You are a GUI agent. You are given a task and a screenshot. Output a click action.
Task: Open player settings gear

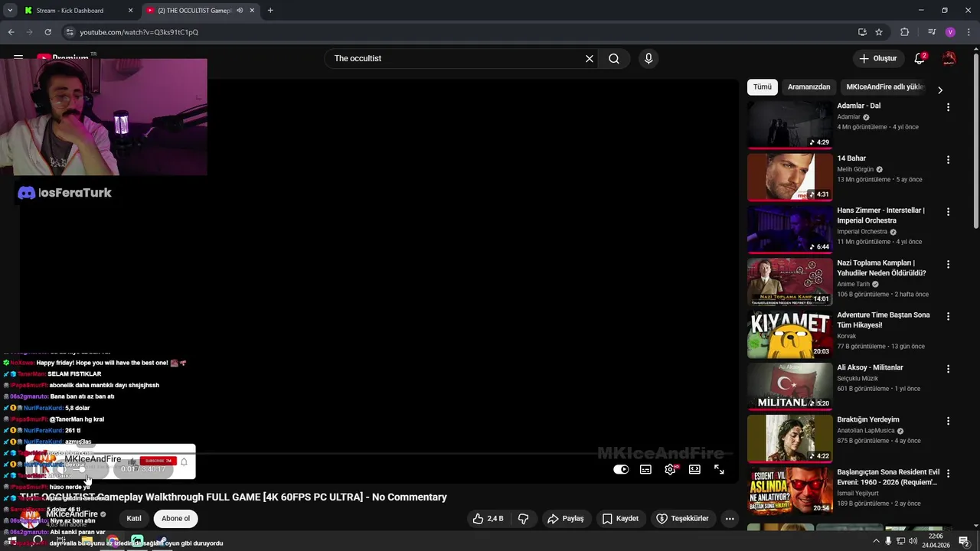coord(670,469)
